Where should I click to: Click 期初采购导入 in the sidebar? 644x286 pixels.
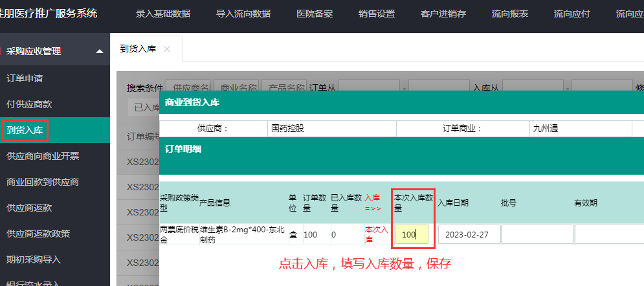(x=34, y=259)
